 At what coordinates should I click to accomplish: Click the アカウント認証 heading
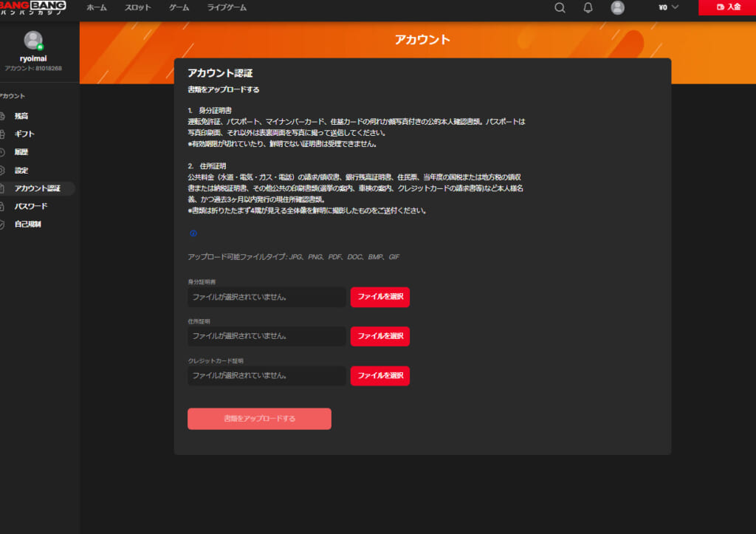(x=220, y=73)
